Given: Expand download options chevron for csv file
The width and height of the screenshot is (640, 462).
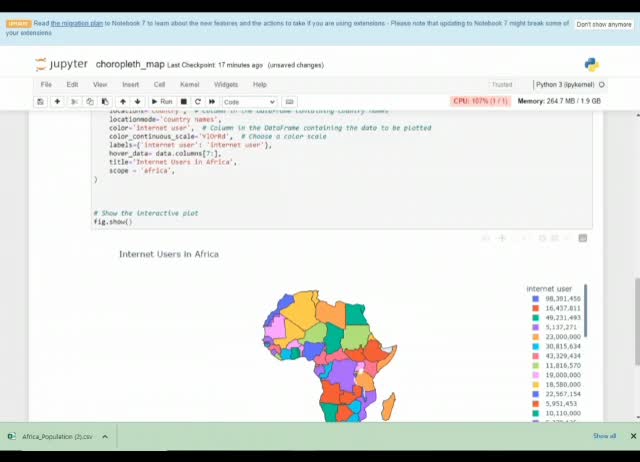Looking at the screenshot, I should pyautogui.click(x=105, y=436).
